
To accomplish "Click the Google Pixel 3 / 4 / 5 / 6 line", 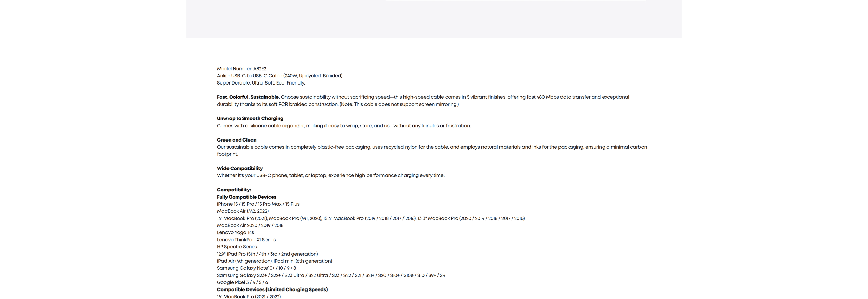I will (x=242, y=282).
